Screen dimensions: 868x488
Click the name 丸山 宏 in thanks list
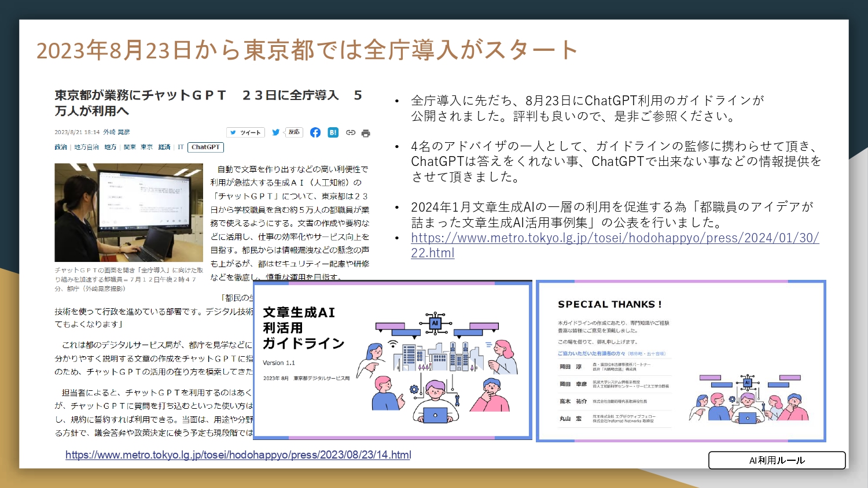(x=570, y=419)
